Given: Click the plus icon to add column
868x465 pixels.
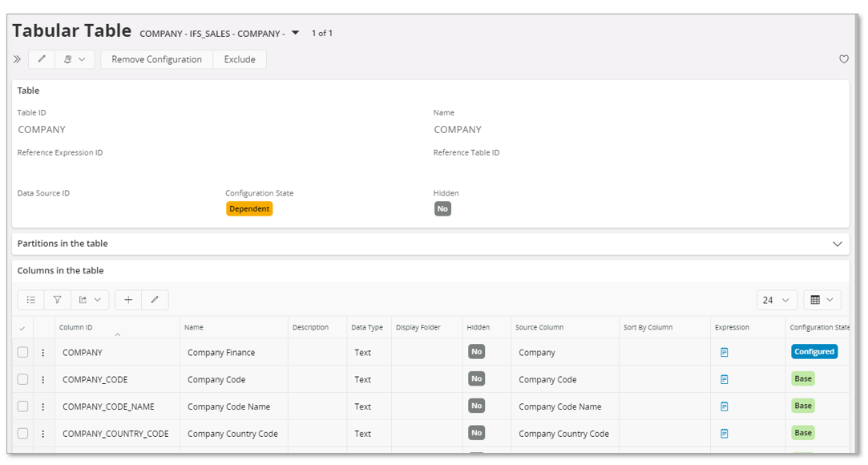Looking at the screenshot, I should tap(128, 300).
